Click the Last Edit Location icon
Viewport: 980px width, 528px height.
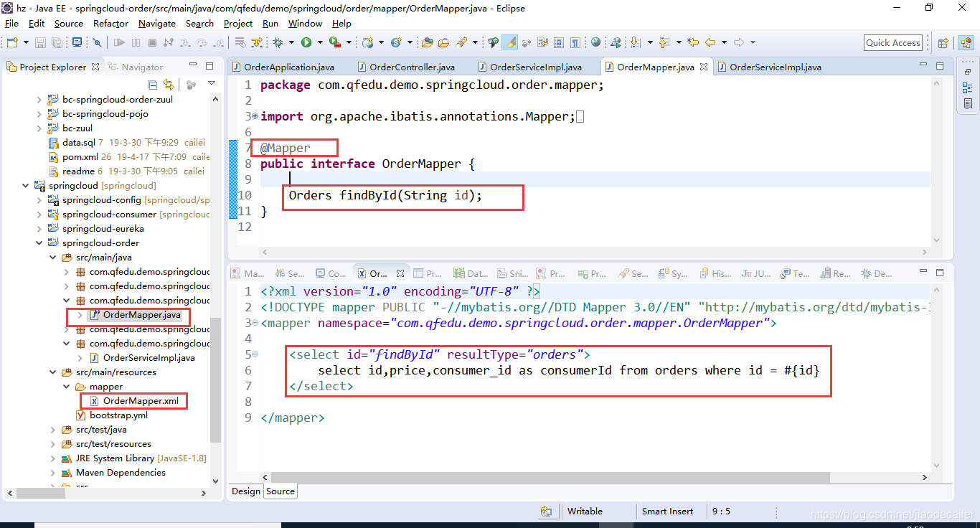coord(693,42)
